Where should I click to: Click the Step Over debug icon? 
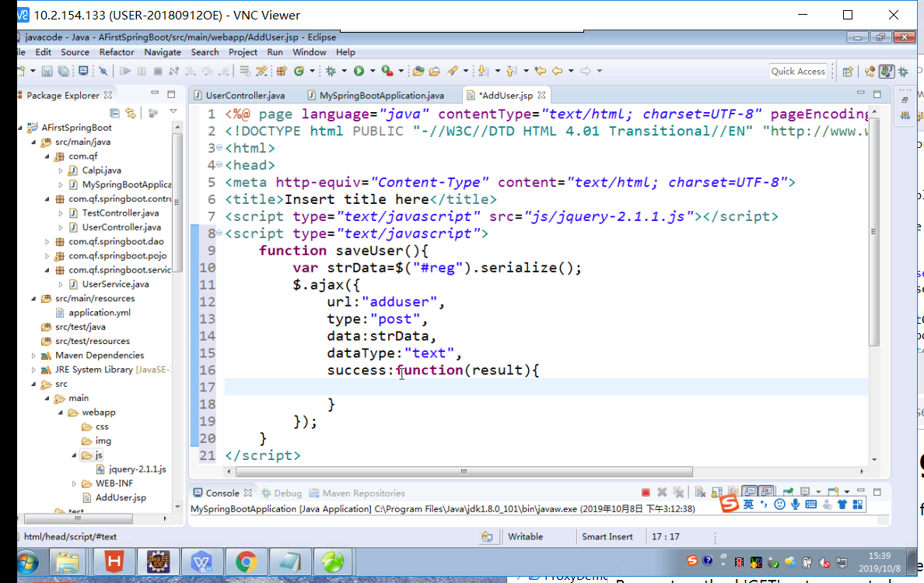tap(207, 72)
